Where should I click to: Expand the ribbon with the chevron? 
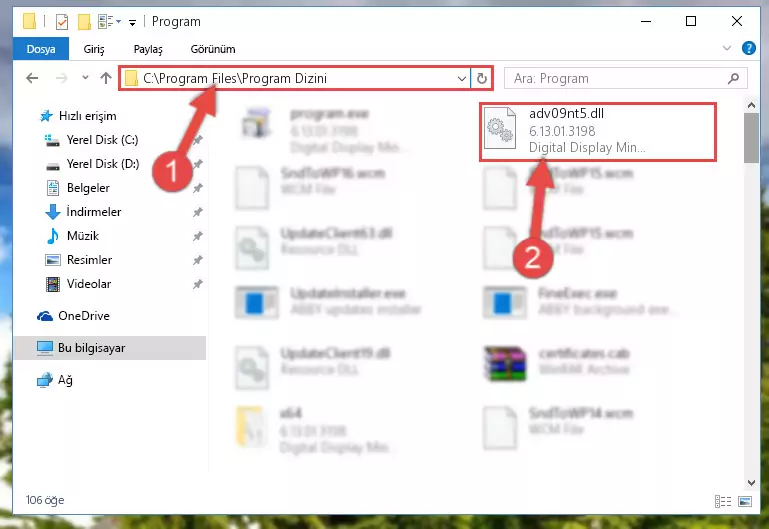pos(727,48)
